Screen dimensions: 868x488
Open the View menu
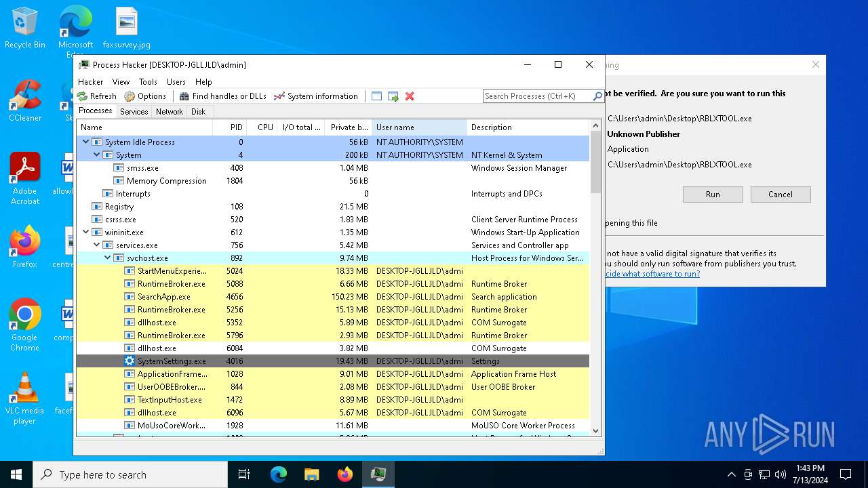[121, 82]
